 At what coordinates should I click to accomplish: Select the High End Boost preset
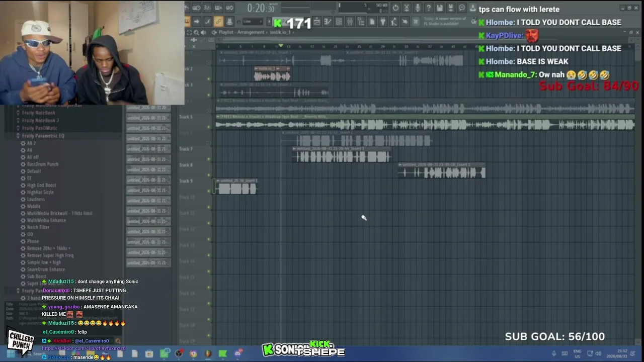coord(41,186)
